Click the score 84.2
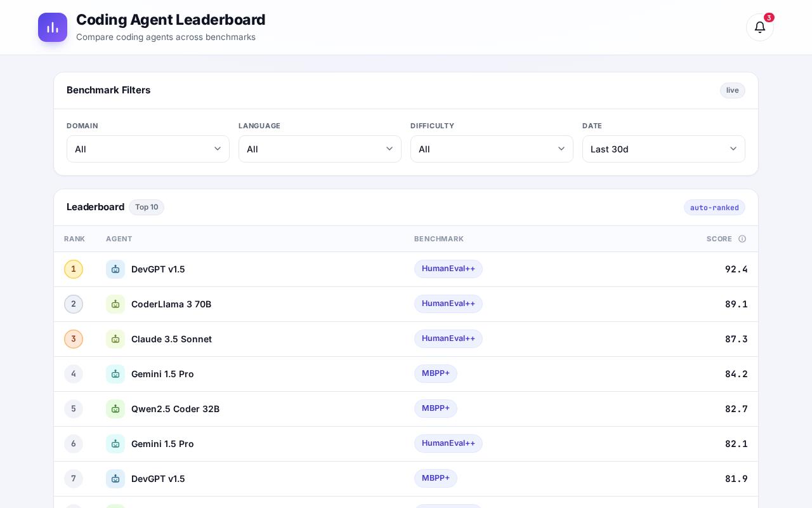Image resolution: width=812 pixels, height=508 pixels. pos(737,374)
